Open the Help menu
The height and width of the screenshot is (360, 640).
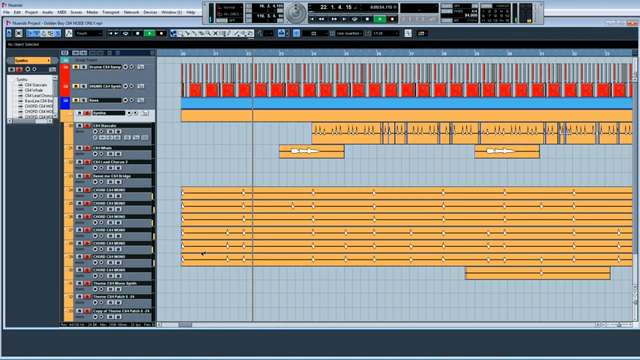point(191,12)
